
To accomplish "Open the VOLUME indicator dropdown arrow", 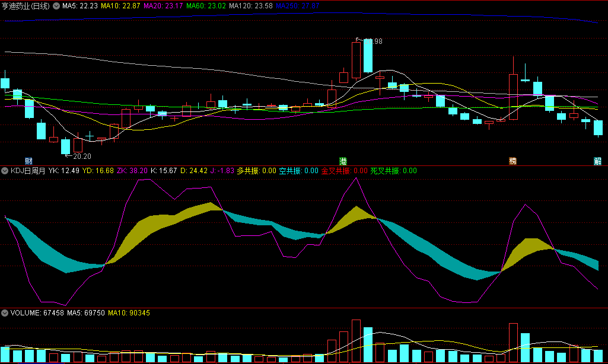I will pyautogui.click(x=5, y=313).
